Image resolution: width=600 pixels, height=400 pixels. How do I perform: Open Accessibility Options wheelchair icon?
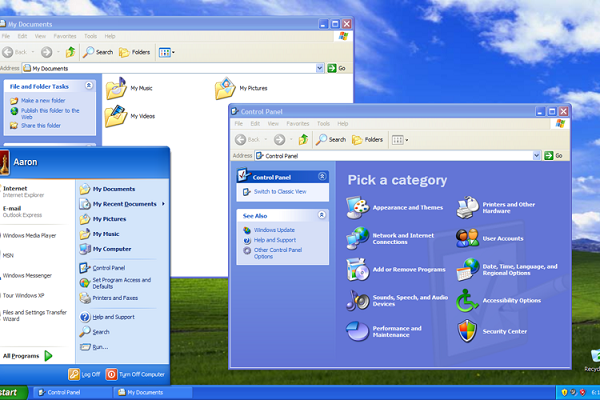pyautogui.click(x=467, y=300)
